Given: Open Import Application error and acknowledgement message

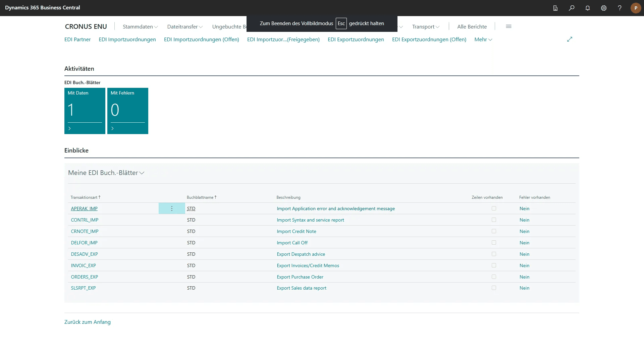Looking at the screenshot, I should point(335,208).
